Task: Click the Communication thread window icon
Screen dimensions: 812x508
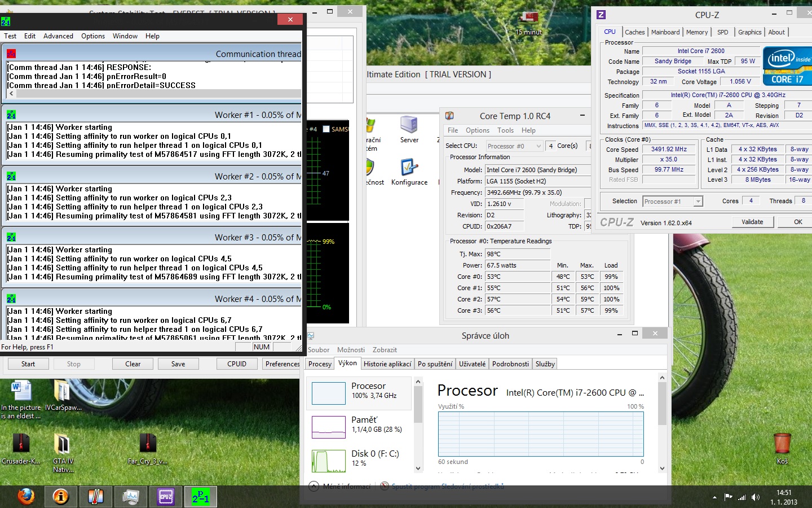Action: [11, 54]
